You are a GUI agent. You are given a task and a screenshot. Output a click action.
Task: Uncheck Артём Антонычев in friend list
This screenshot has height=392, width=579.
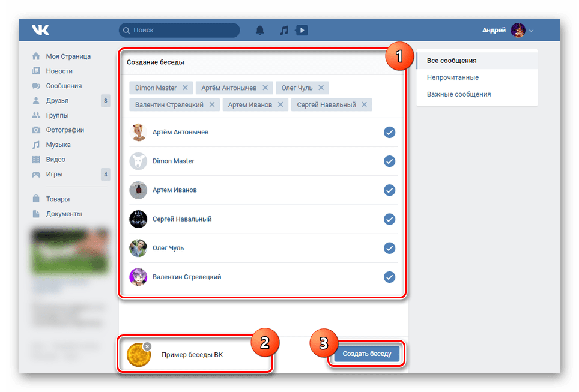point(389,132)
